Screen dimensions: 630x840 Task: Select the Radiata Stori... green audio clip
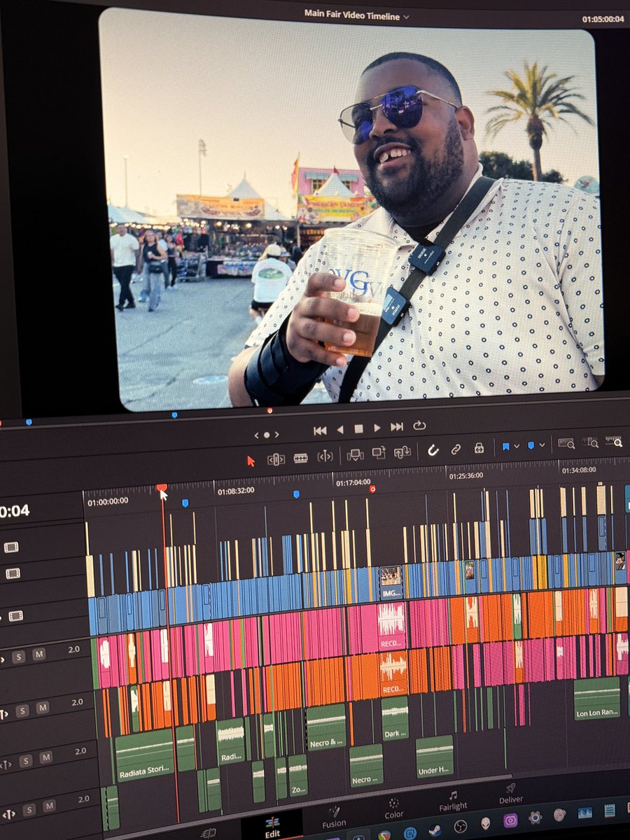pos(143,755)
